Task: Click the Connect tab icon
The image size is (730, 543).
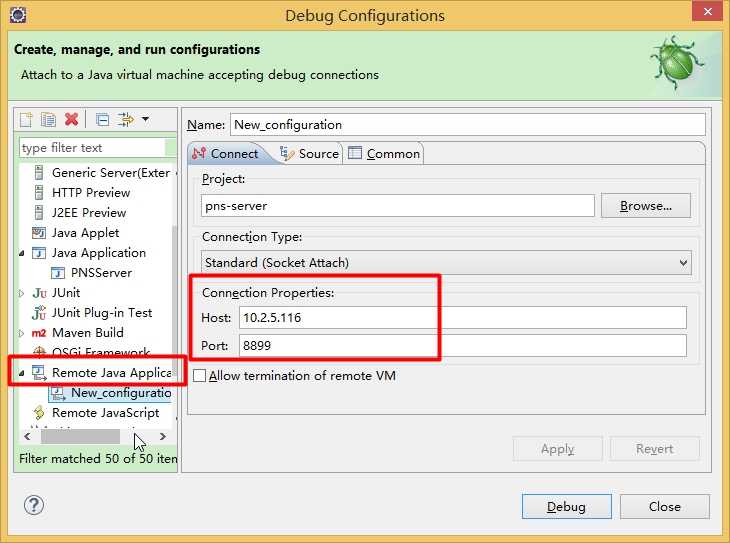Action: click(x=199, y=153)
